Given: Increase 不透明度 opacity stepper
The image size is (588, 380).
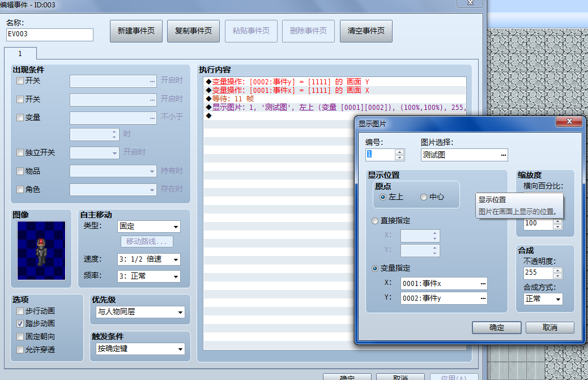Looking at the screenshot, I should pos(557,270).
